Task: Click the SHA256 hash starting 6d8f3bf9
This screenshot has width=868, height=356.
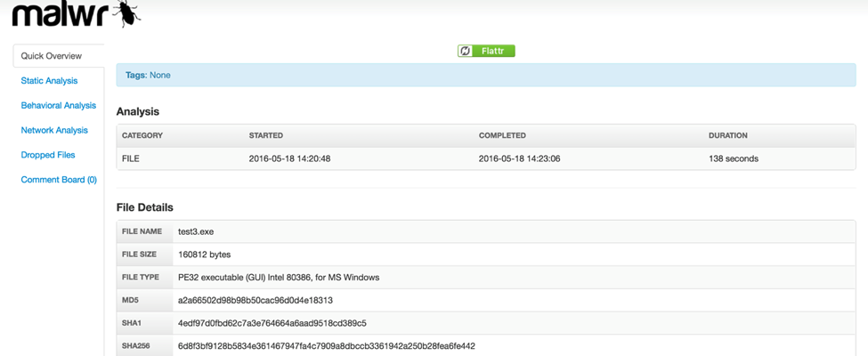Action: (x=327, y=346)
